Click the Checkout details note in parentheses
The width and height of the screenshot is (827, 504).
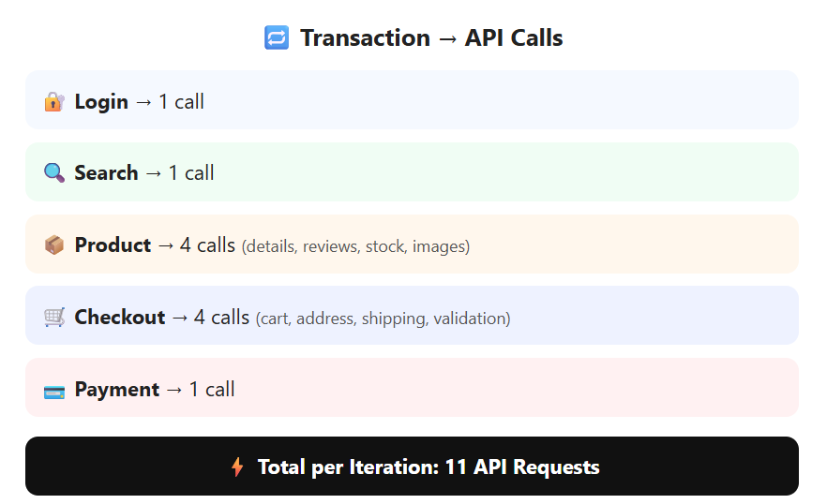[x=383, y=319]
